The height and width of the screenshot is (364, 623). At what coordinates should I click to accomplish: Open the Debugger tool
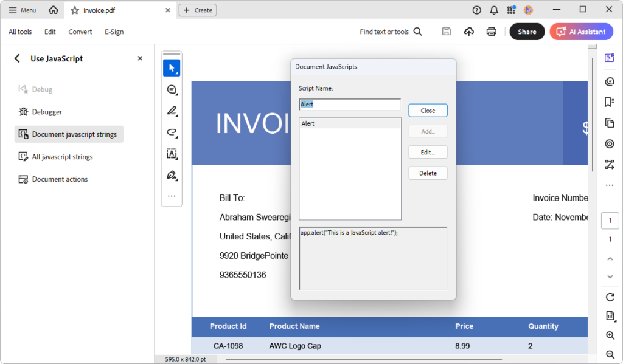tap(40, 112)
